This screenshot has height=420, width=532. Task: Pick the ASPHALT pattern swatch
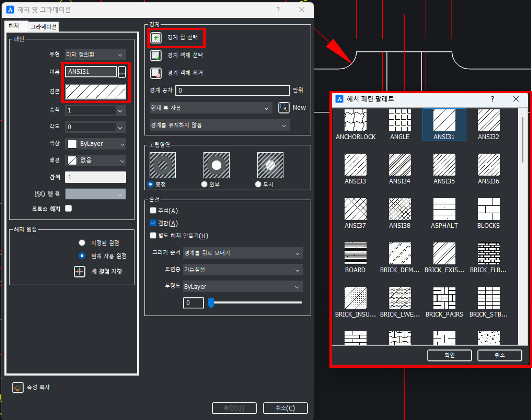coord(444,209)
